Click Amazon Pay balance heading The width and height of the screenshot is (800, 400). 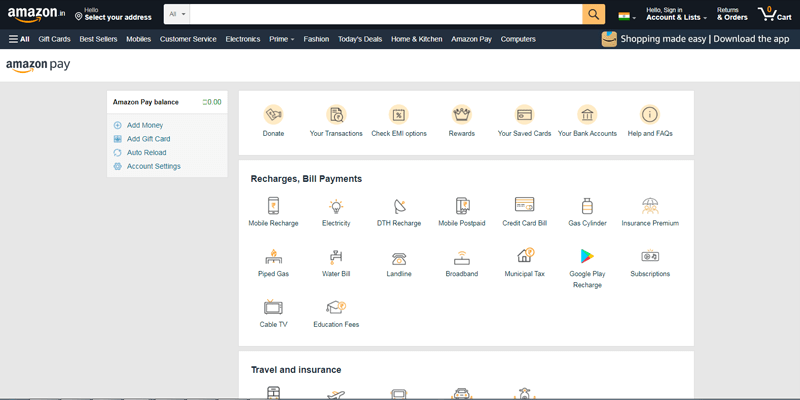pos(145,102)
